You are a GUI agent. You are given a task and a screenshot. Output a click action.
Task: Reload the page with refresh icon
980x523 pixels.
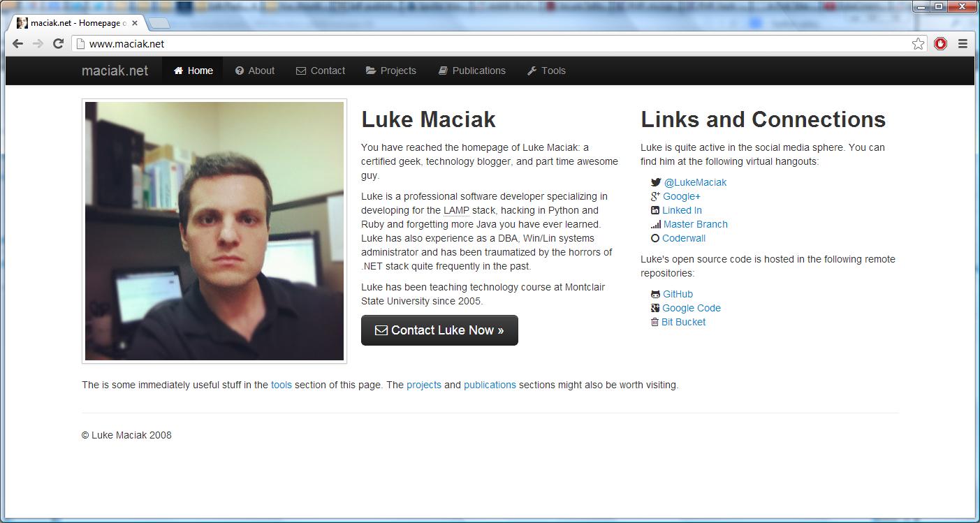tap(59, 43)
